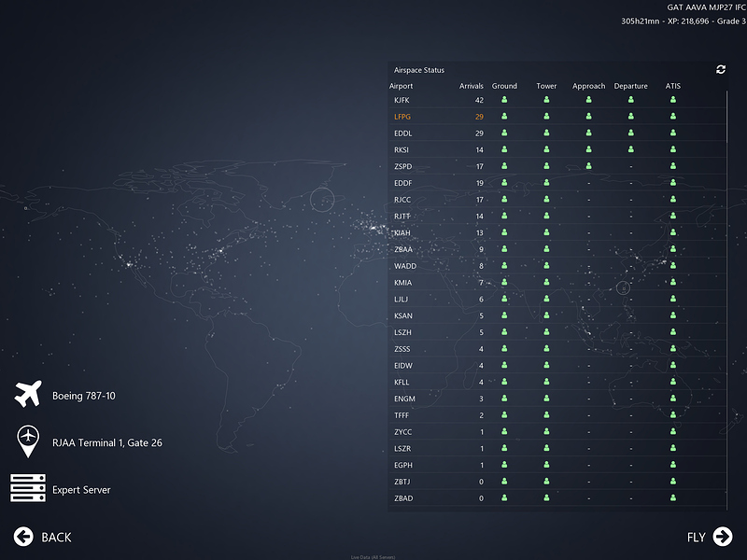This screenshot has height=560, width=747.
Task: Change aircraft Boeing 787-10
Action: (x=84, y=396)
